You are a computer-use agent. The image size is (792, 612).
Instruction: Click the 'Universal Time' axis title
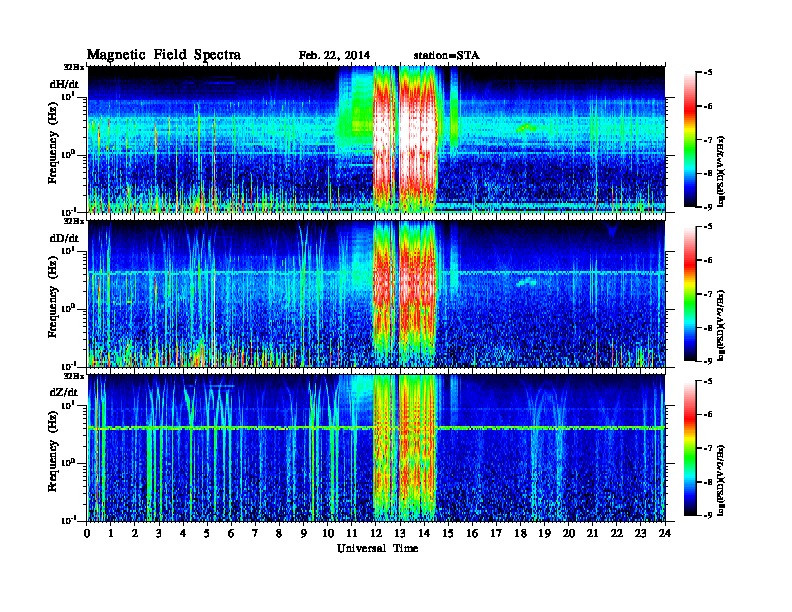(x=377, y=548)
